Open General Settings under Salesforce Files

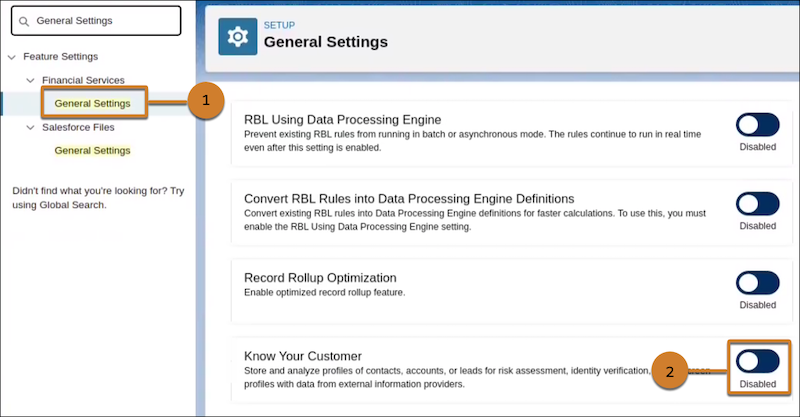(92, 151)
